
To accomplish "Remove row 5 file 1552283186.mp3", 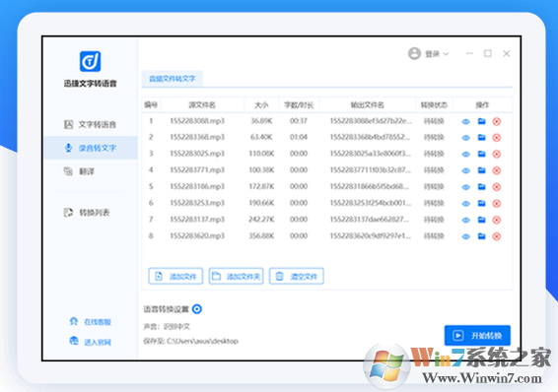I will click(x=497, y=187).
